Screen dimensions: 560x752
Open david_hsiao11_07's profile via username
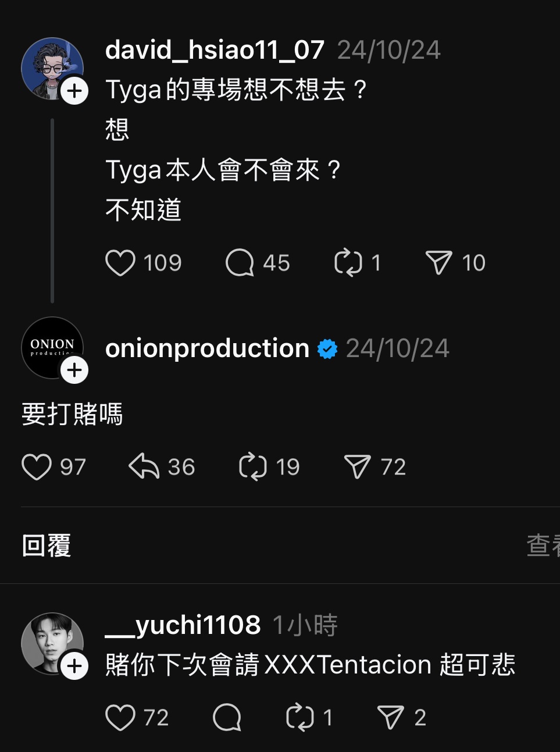[215, 50]
